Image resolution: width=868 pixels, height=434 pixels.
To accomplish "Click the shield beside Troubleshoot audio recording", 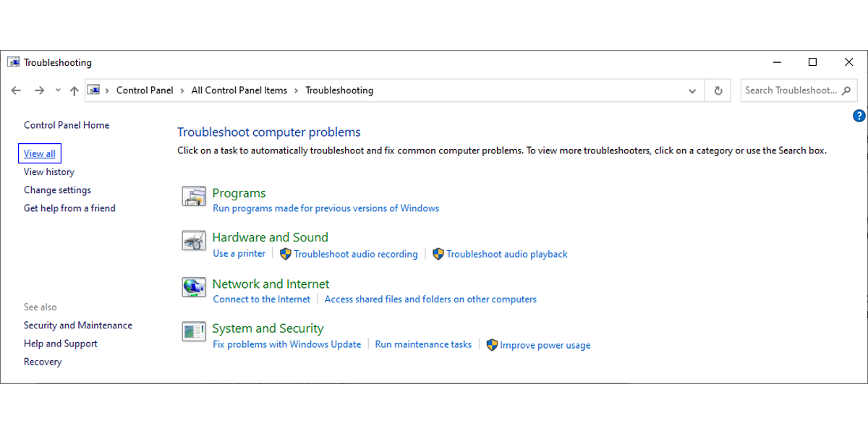I will pyautogui.click(x=285, y=254).
